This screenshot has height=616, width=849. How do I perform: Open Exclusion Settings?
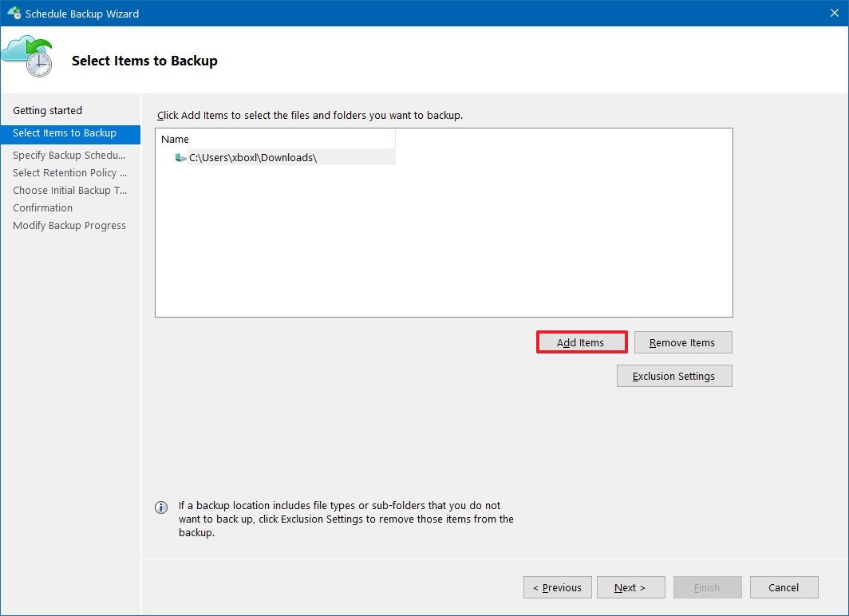674,375
